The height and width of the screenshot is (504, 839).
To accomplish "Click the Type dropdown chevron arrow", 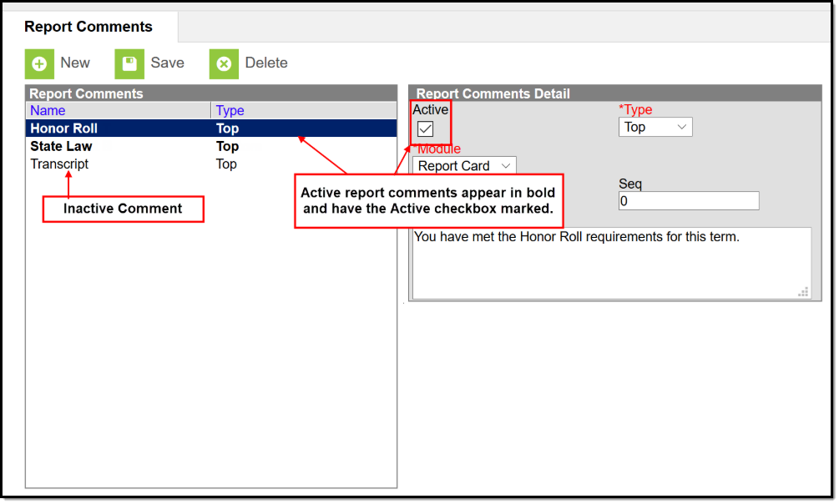I will pyautogui.click(x=683, y=127).
